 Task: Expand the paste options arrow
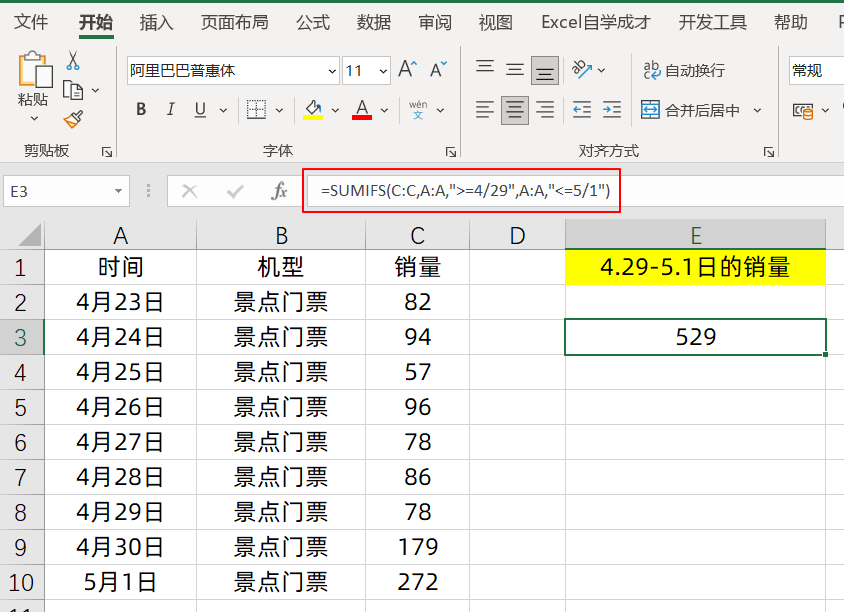pyautogui.click(x=34, y=118)
